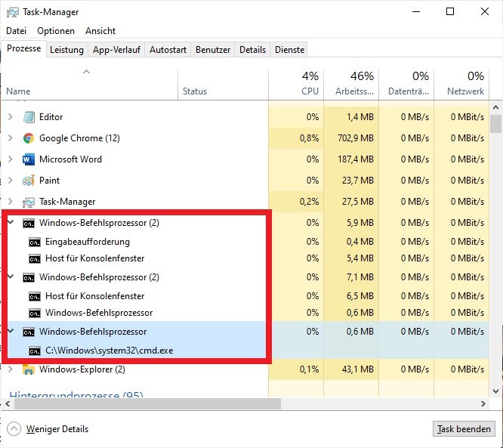Switch to the Leistung tab
503x448 pixels.
(x=66, y=50)
